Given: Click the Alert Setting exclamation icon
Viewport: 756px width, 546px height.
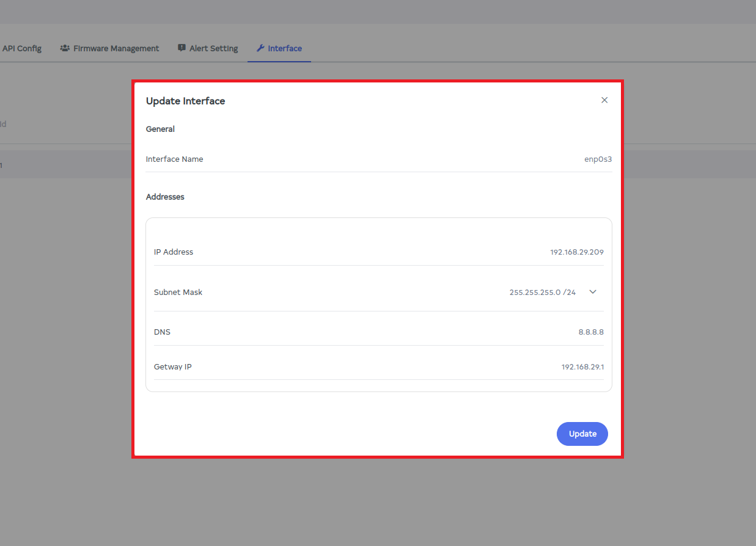Looking at the screenshot, I should point(182,48).
